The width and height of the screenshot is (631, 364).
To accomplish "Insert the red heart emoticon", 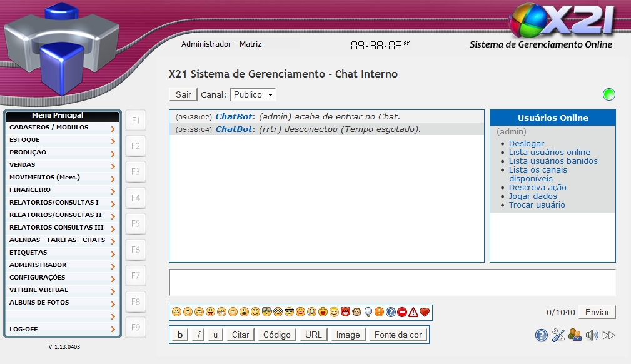I will 425,312.
